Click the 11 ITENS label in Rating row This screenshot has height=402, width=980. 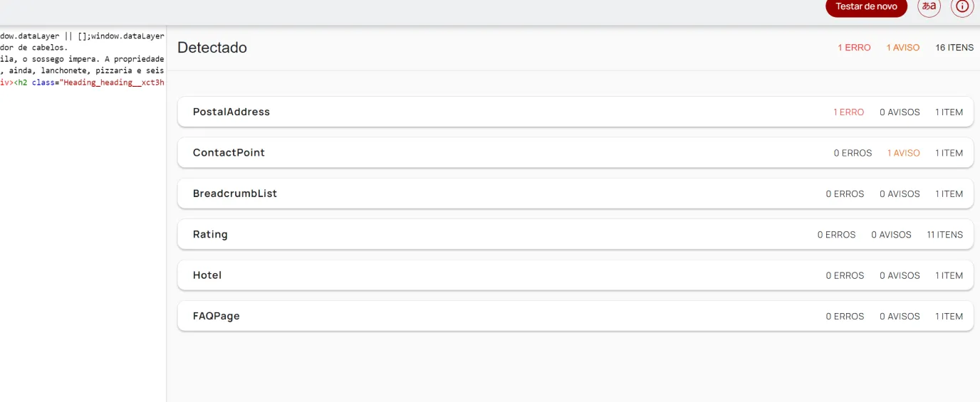pyautogui.click(x=945, y=235)
